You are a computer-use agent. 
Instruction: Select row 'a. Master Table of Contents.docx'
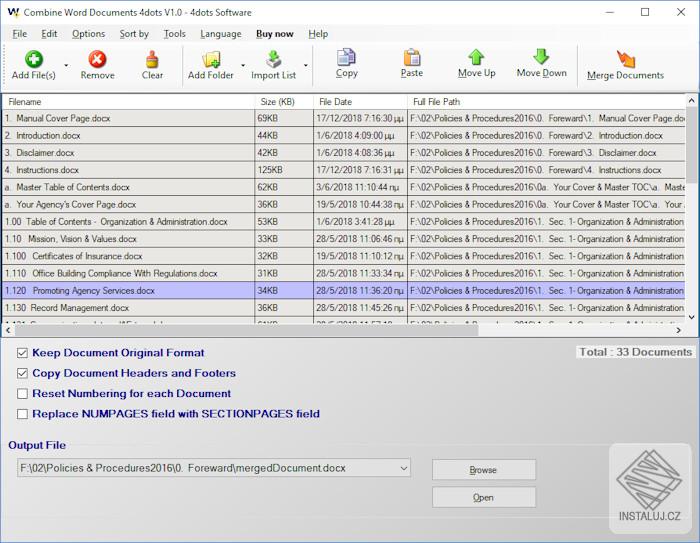344,187
